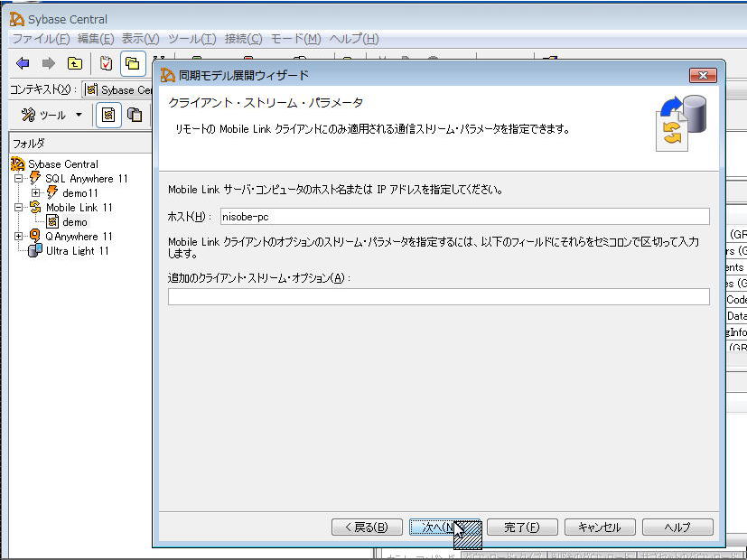
Task: Click the 完了(F) button
Action: coord(521,527)
